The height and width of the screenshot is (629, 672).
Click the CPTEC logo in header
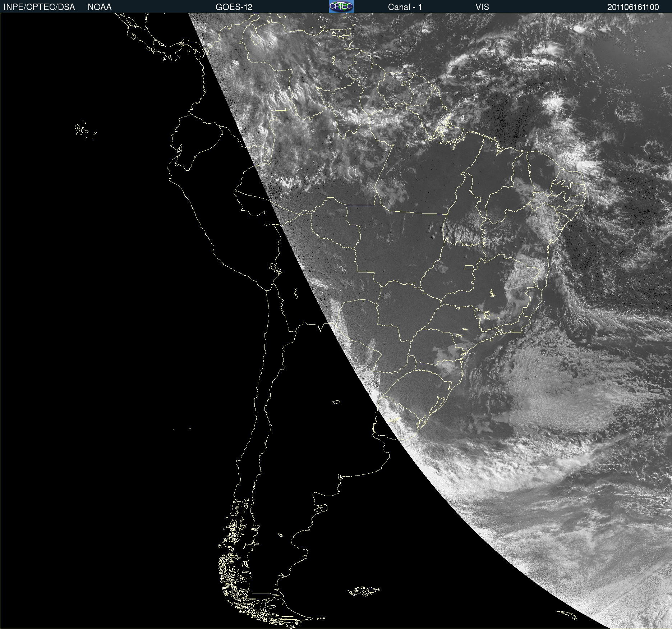341,6
